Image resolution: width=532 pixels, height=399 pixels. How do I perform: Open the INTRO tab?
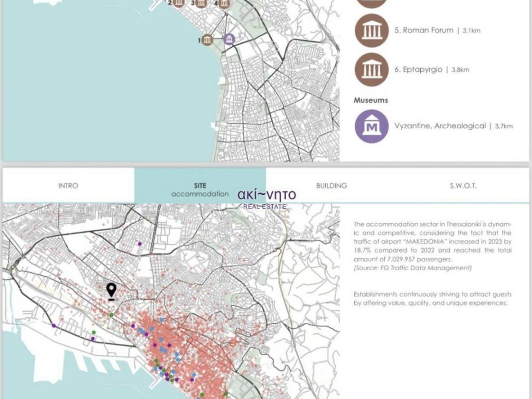coord(68,185)
